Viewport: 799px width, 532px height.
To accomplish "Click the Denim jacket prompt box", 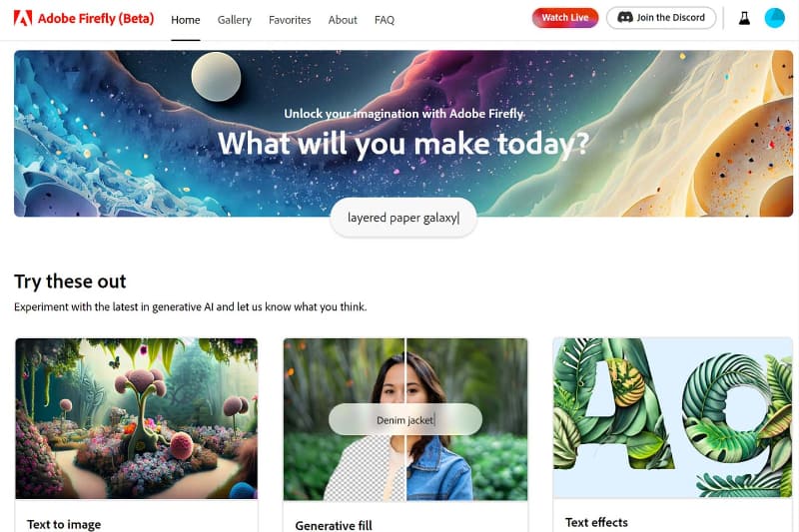I will click(405, 419).
